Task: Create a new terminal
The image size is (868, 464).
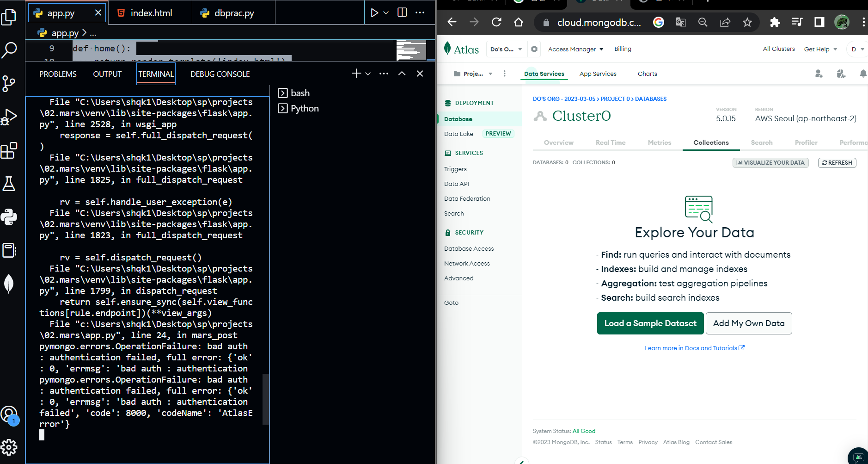Action: tap(356, 73)
